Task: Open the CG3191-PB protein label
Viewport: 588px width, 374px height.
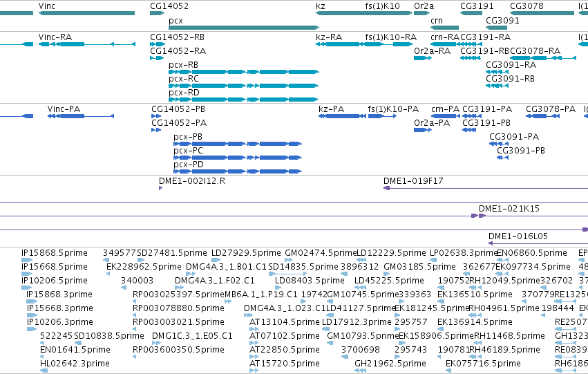Action: [486, 122]
